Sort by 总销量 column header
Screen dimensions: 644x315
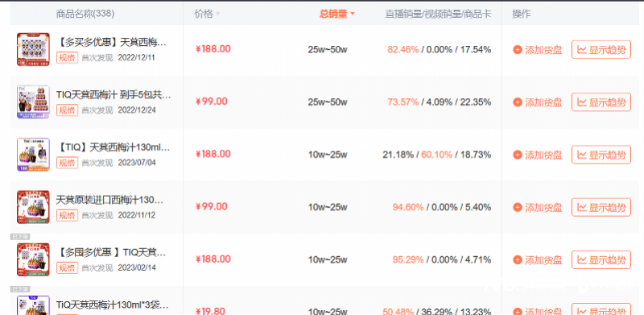[x=336, y=14]
